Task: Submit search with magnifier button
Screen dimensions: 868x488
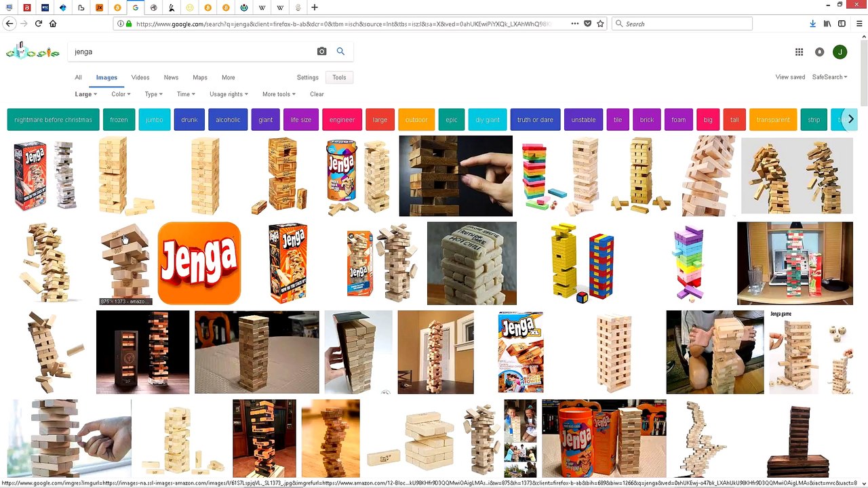Action: (340, 52)
